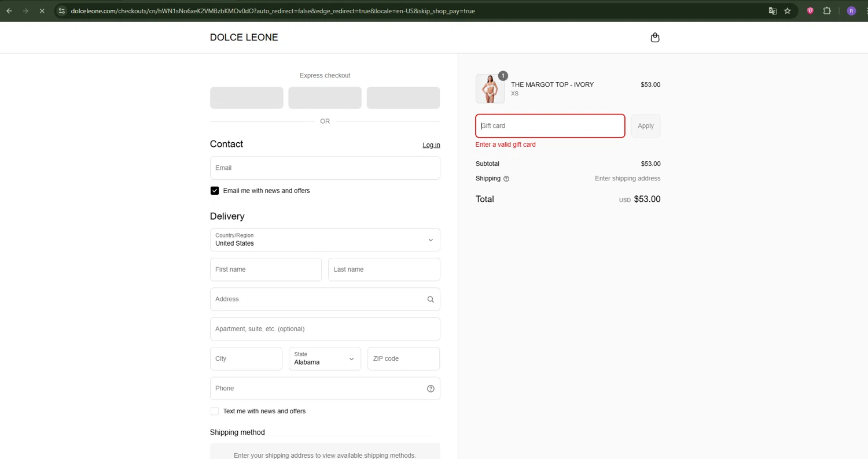This screenshot has width=868, height=459.
Task: Click the phone field help icon
Action: tap(431, 388)
